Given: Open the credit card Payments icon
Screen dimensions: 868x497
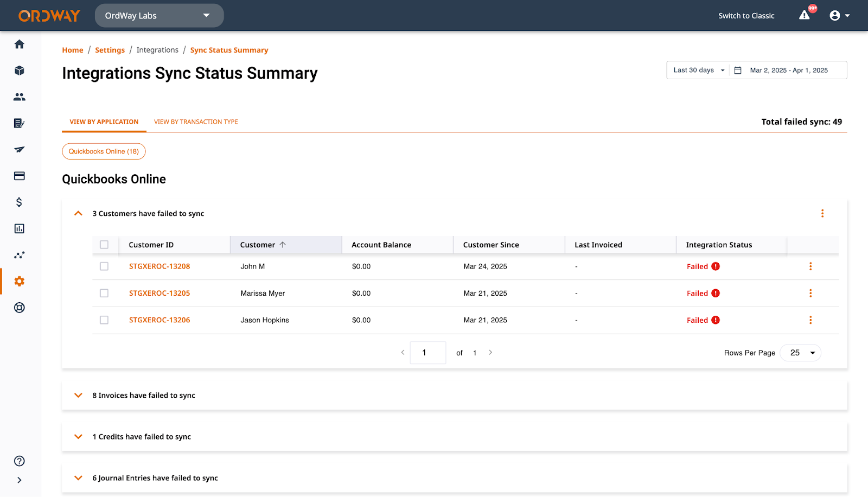Looking at the screenshot, I should coord(20,176).
